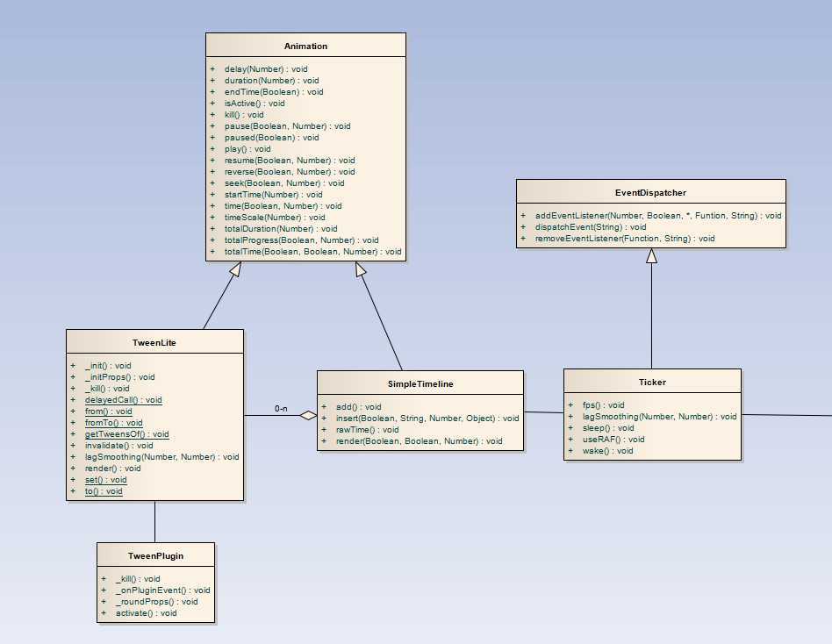The image size is (832, 644).
Task: Click _kill() : void in TweenLite
Action: pyautogui.click(x=107, y=389)
